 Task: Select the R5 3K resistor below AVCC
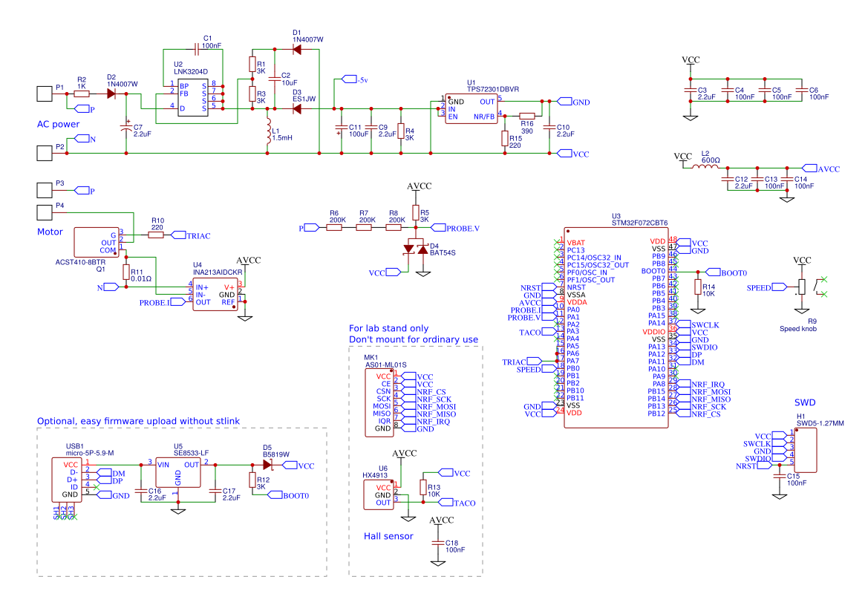tap(416, 212)
